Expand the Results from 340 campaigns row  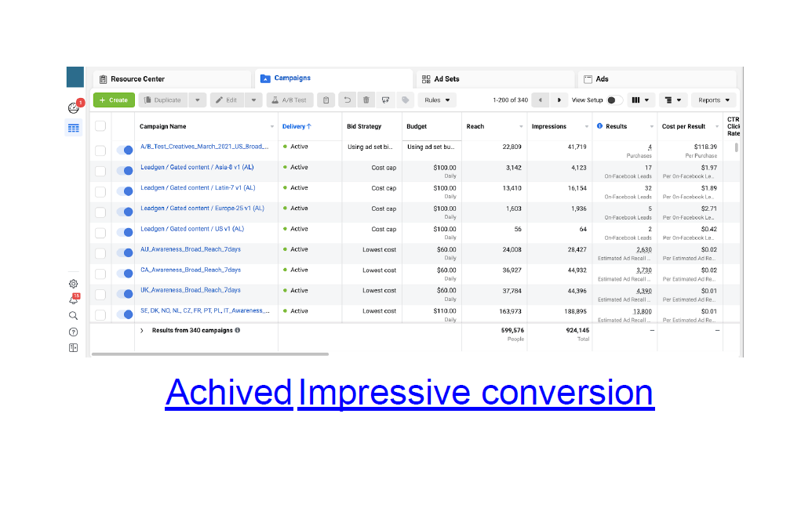(x=142, y=331)
